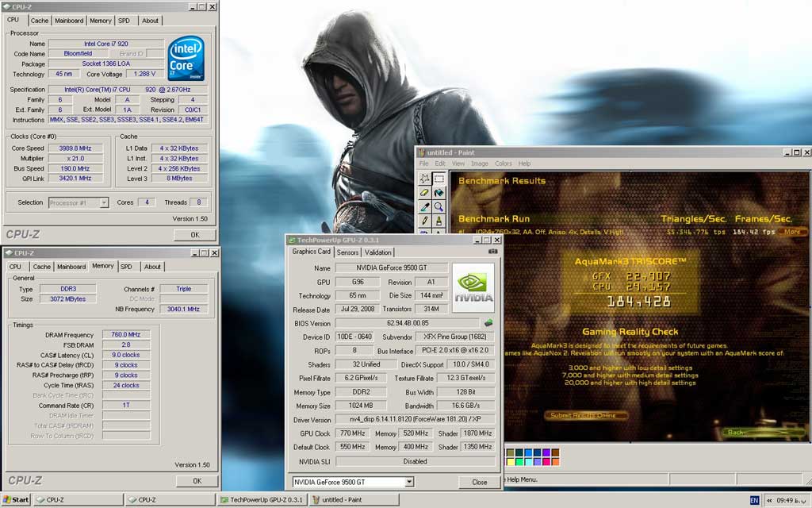Pick the purple swatch in Paint's palette

(546, 452)
